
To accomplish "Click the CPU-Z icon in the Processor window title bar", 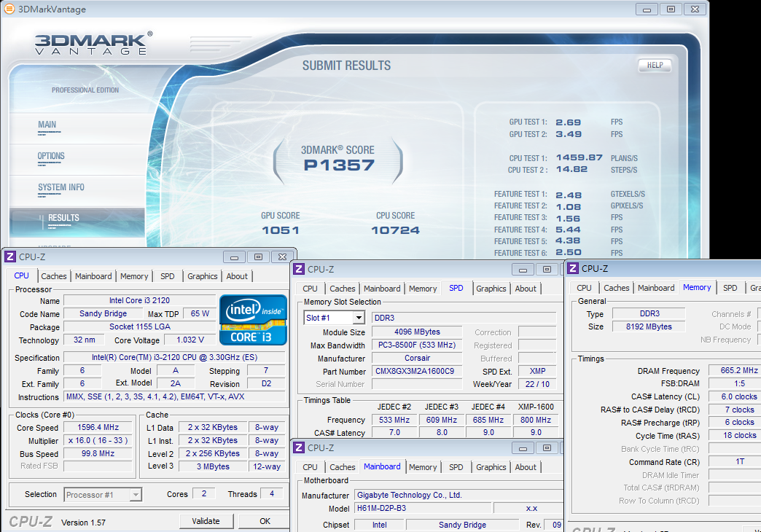I will tap(10, 257).
